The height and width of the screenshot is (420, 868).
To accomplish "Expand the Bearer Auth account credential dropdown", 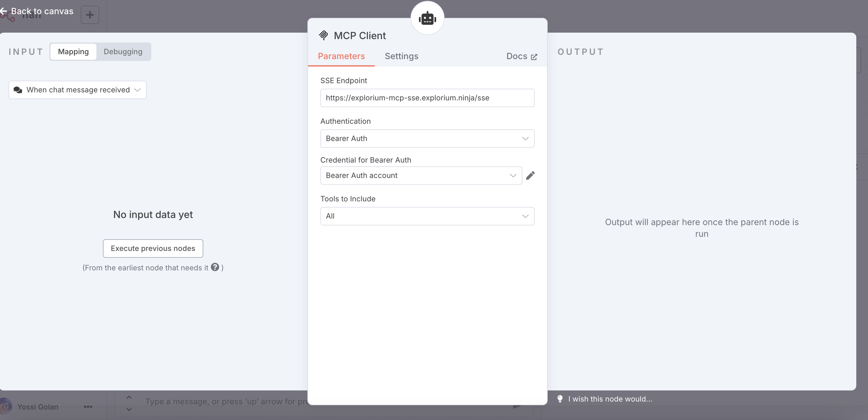I will point(420,176).
